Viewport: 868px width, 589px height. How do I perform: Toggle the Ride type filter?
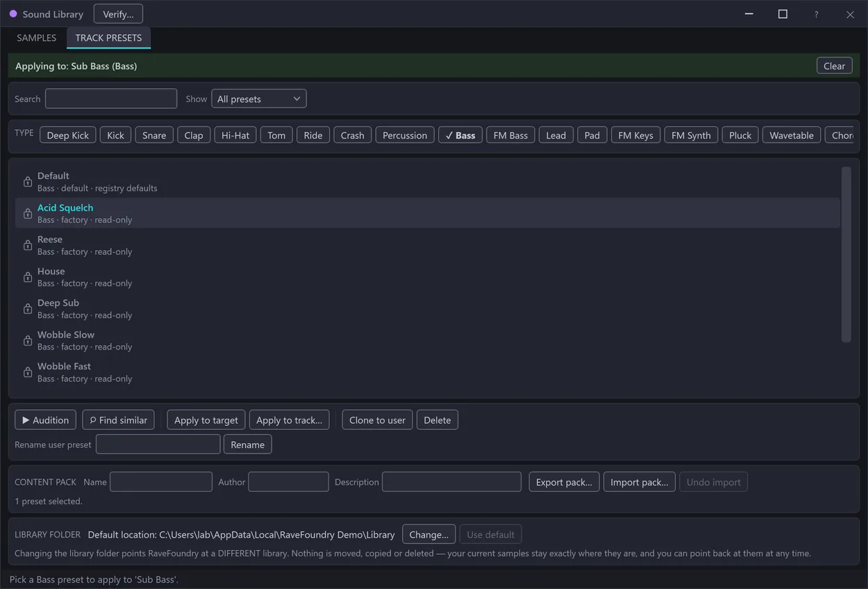click(313, 135)
